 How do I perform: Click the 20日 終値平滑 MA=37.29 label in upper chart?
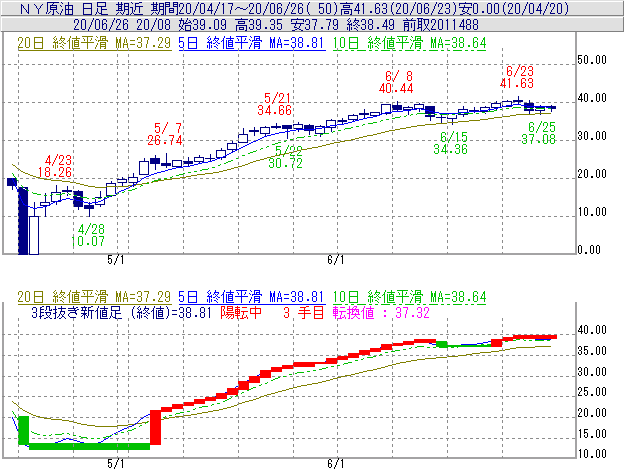[94, 43]
